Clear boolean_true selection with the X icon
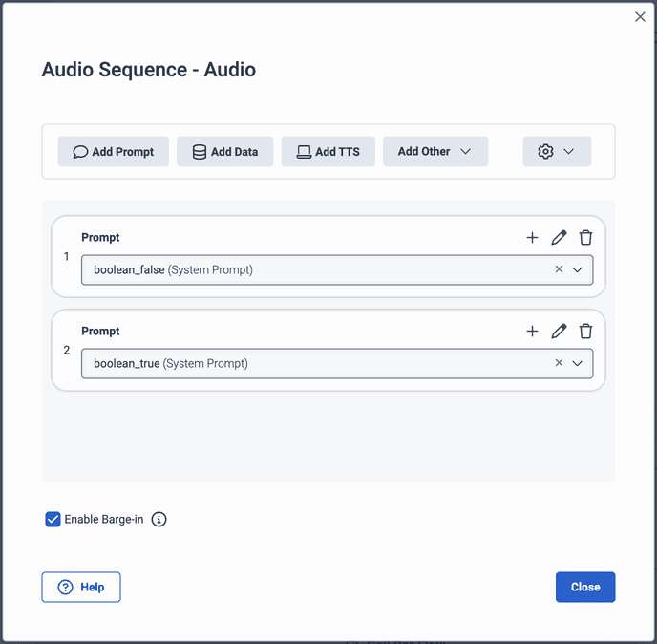 [x=560, y=363]
